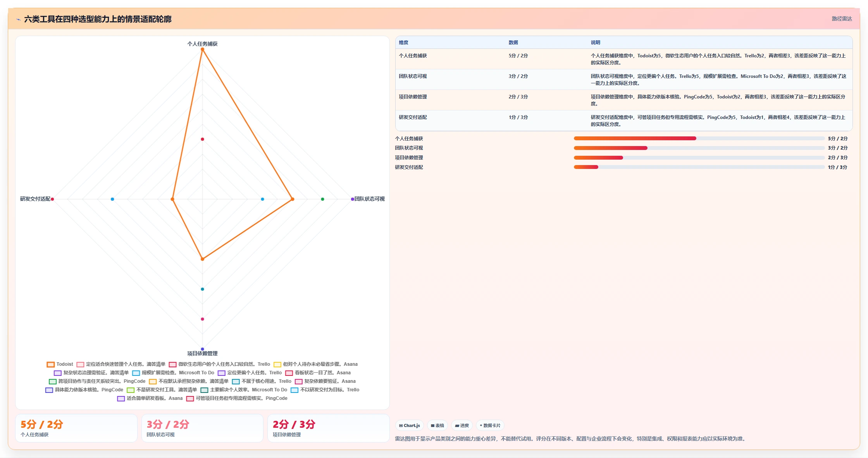
Task: Click pink swatch 复杂依赖要验证。Asana
Action: pos(298,382)
